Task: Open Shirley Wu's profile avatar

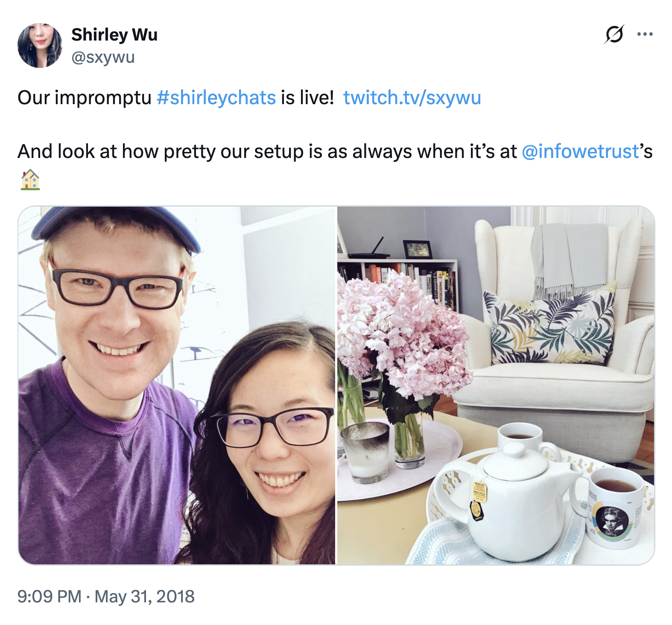Action: tap(40, 45)
